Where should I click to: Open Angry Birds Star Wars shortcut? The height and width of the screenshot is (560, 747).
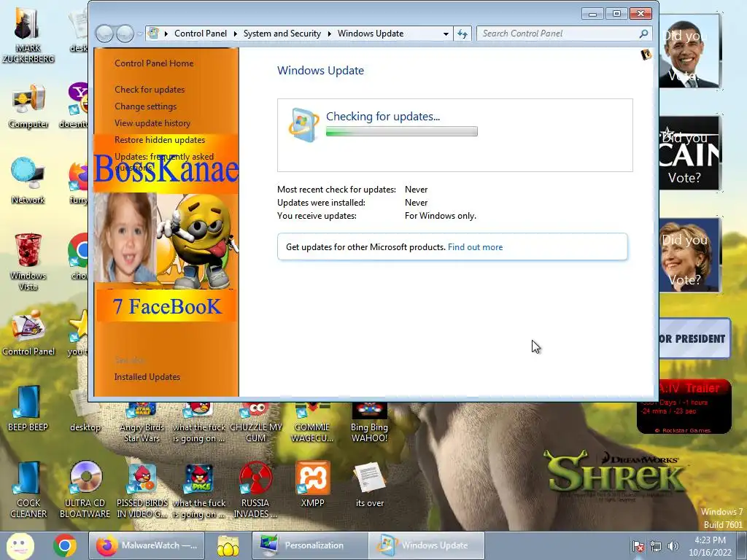tap(142, 423)
